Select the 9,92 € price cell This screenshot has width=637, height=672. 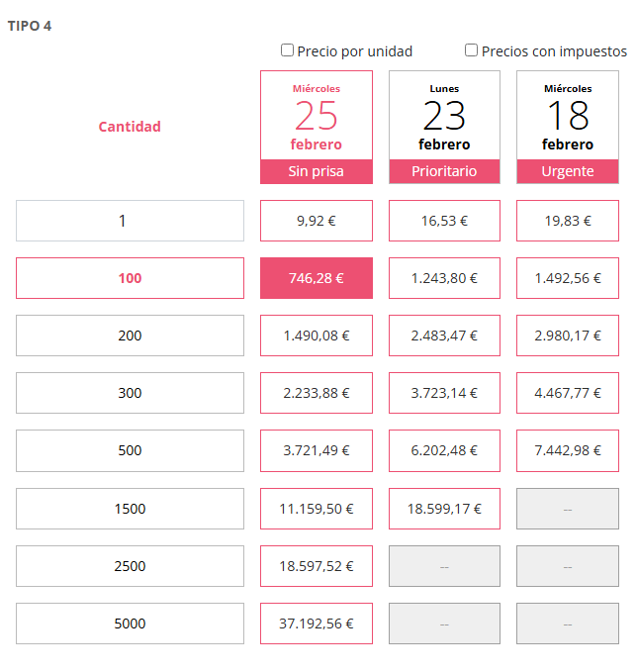coord(317,221)
